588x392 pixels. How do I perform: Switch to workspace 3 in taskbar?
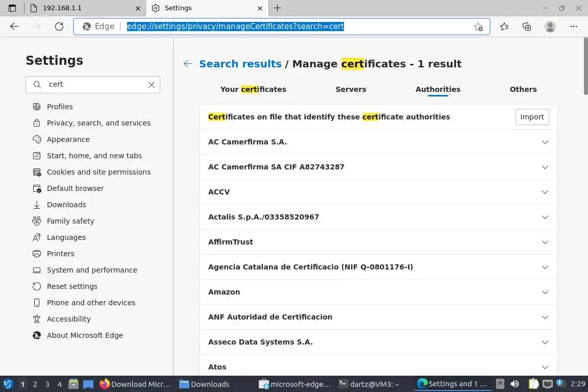(x=47, y=384)
